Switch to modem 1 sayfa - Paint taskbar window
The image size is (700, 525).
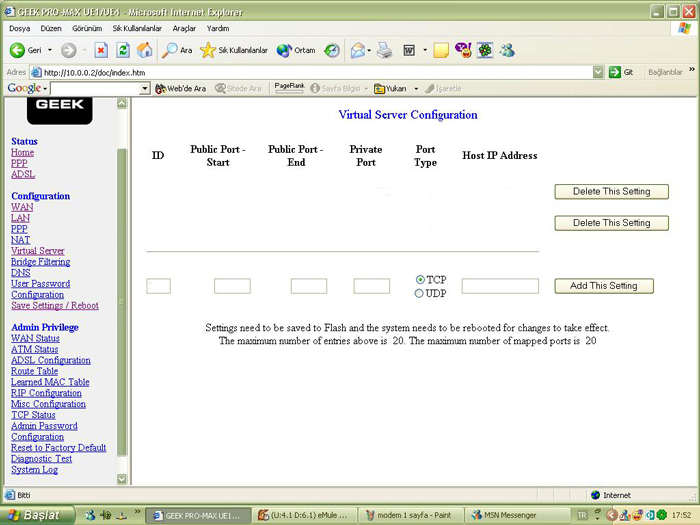click(x=412, y=515)
